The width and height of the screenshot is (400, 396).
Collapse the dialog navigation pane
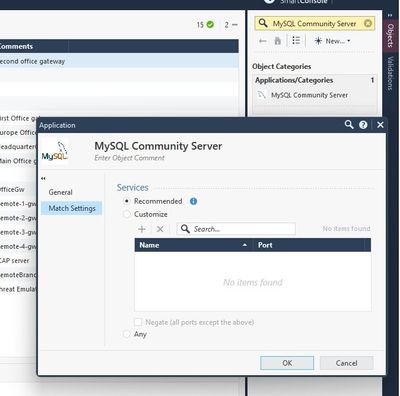[43, 179]
